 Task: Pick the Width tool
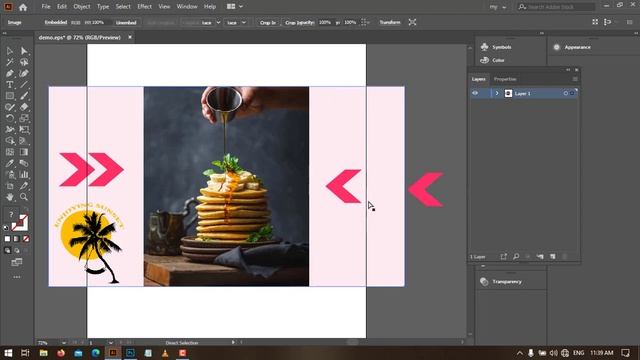10,130
